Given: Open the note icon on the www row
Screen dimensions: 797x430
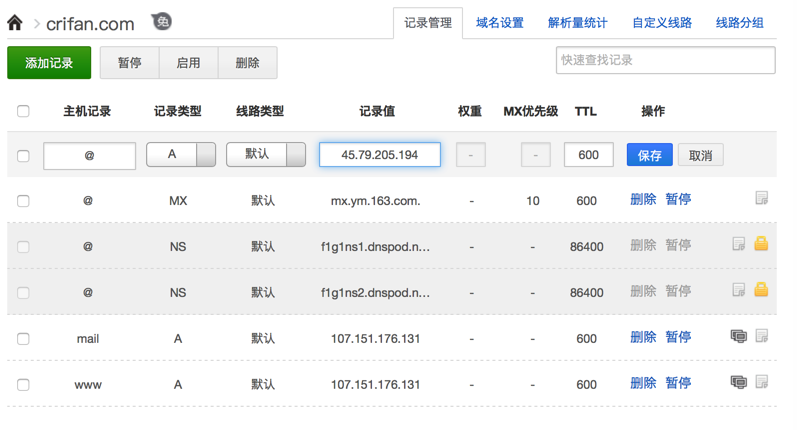Looking at the screenshot, I should 762,382.
